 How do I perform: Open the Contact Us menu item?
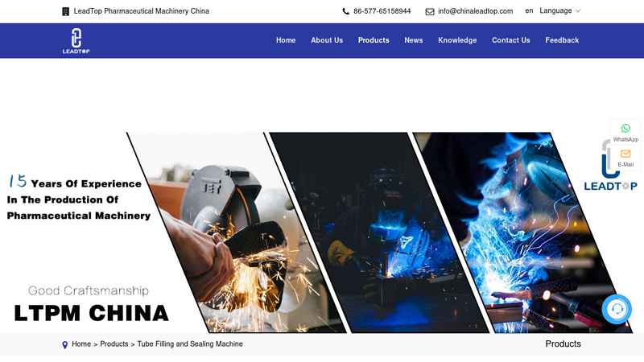point(511,40)
